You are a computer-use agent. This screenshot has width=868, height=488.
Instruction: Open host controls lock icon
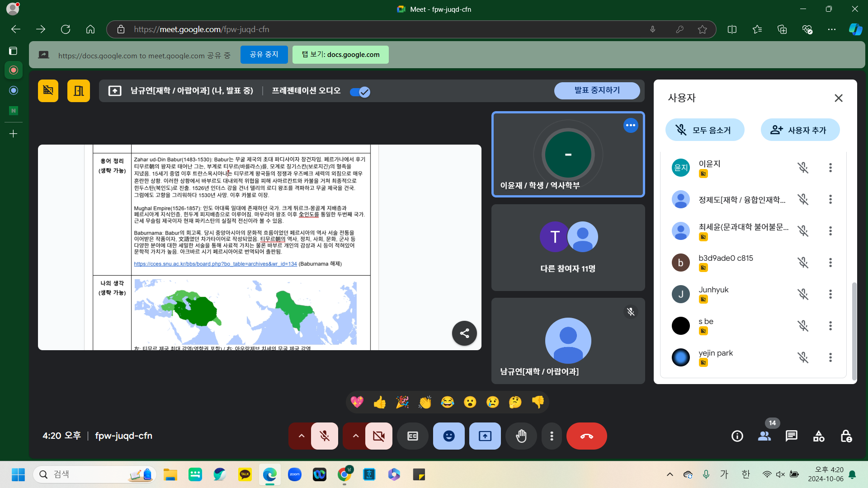click(x=846, y=436)
